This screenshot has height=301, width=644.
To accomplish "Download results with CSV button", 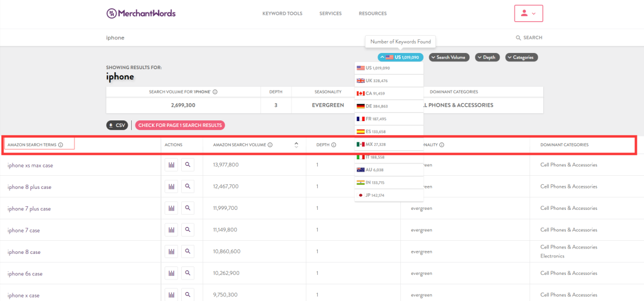I will click(x=117, y=125).
